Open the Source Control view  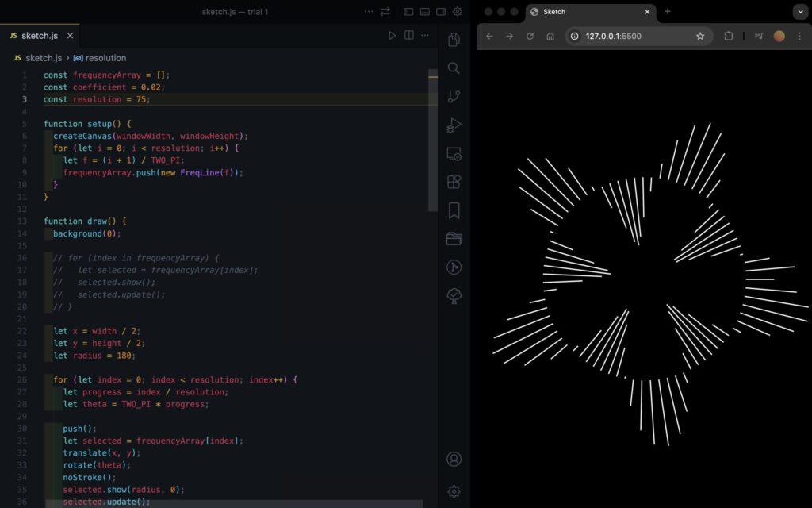point(454,96)
